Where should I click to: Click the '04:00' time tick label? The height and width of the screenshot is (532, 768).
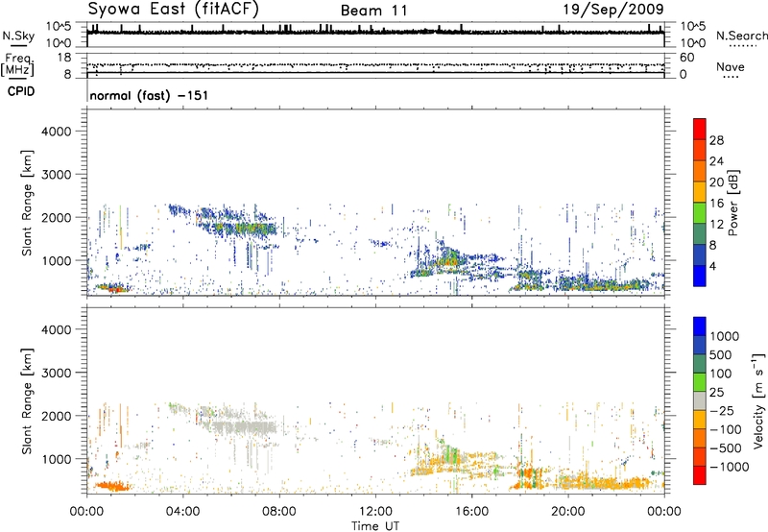point(182,512)
